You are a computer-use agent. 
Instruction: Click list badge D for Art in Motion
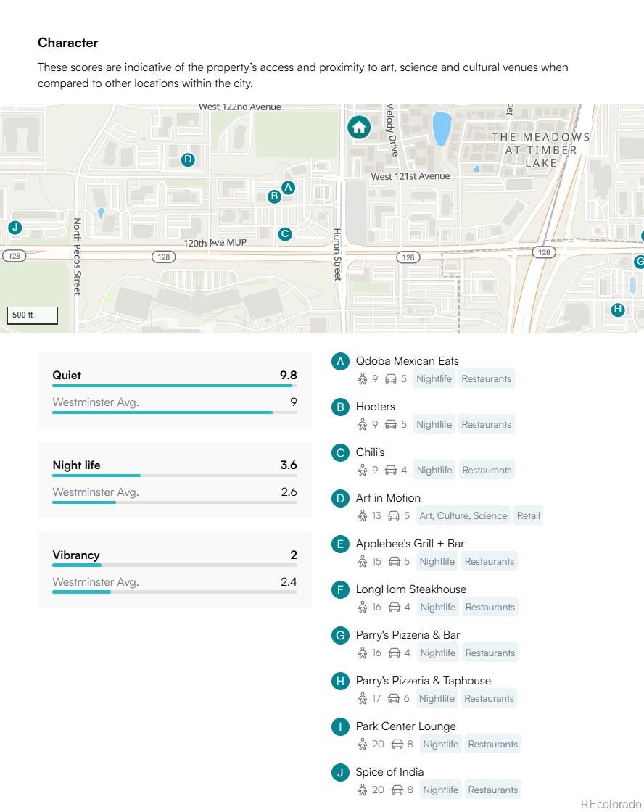[340, 498]
